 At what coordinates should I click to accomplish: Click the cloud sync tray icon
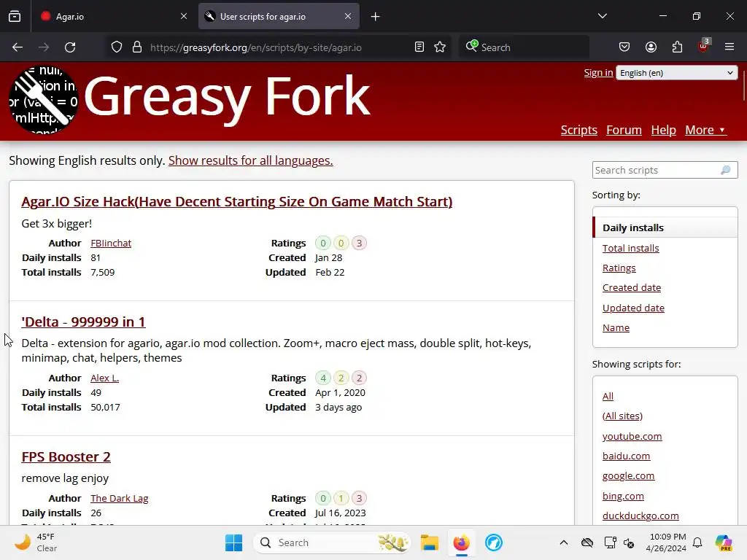click(587, 542)
